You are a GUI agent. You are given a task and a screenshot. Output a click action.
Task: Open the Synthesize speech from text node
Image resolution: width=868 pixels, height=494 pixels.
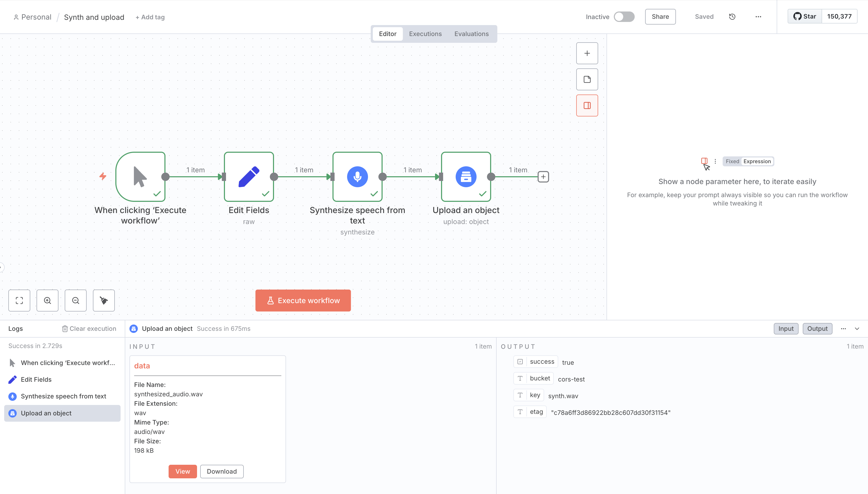click(357, 177)
